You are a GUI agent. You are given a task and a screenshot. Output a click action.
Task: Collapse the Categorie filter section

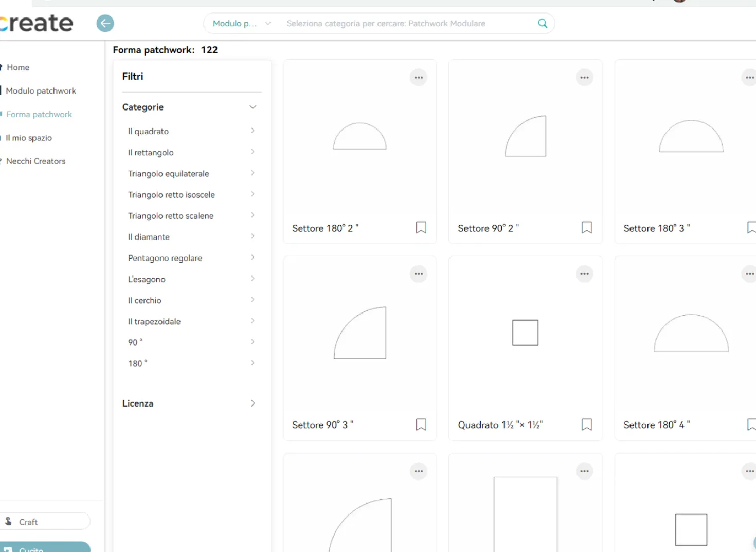253,107
